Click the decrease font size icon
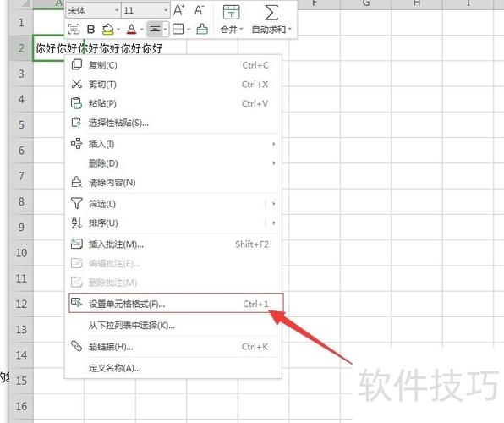Image resolution: width=504 pixels, height=423 pixels. pyautogui.click(x=200, y=10)
